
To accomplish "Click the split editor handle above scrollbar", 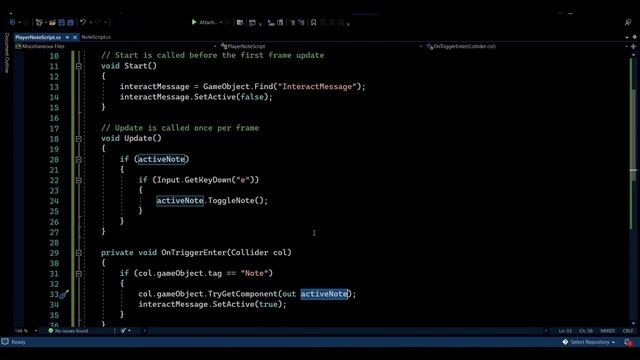I will click(633, 46).
